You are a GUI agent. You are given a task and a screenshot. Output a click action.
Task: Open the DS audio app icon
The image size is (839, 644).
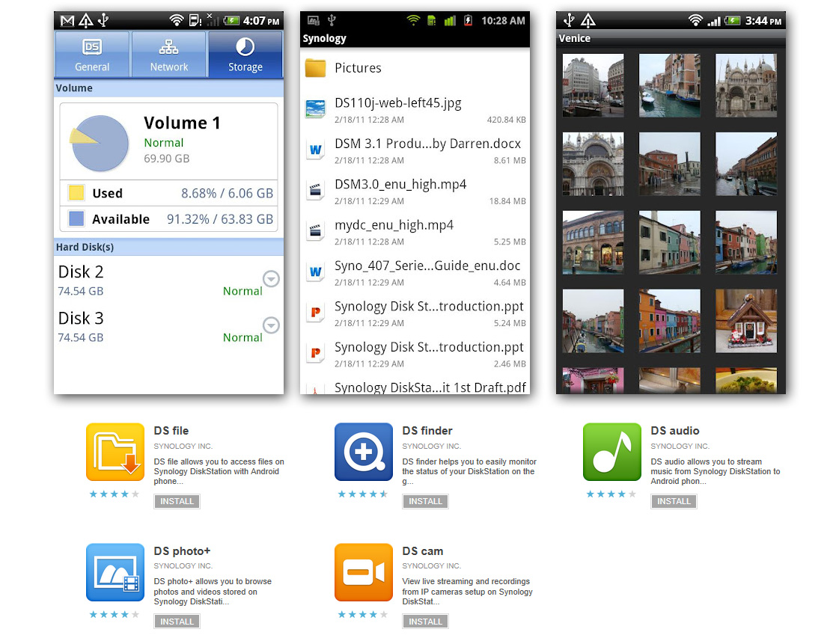[x=612, y=452]
